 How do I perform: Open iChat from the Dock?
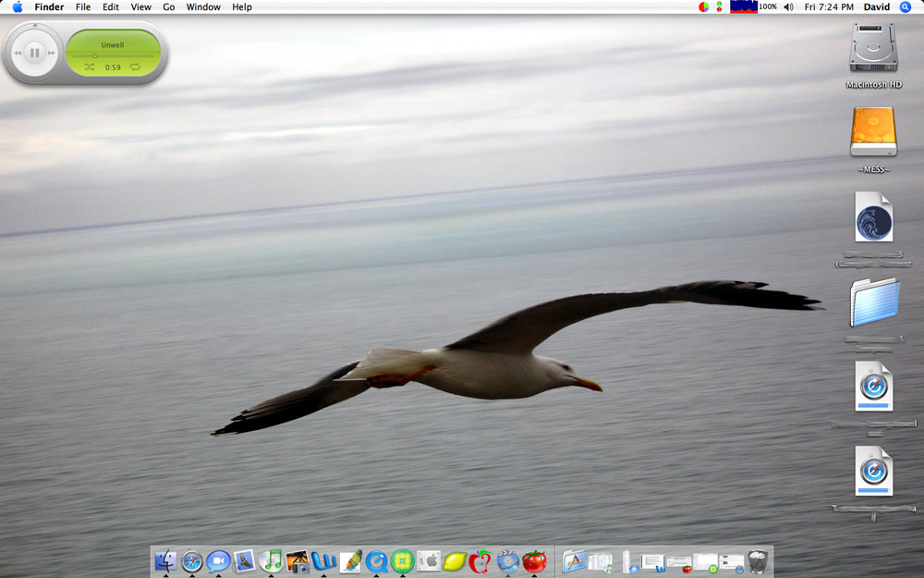[x=218, y=561]
